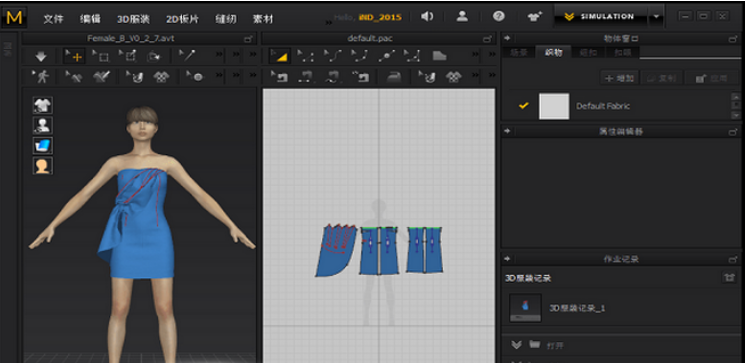Select the pin needle tool in 3D toolbar

187,56
